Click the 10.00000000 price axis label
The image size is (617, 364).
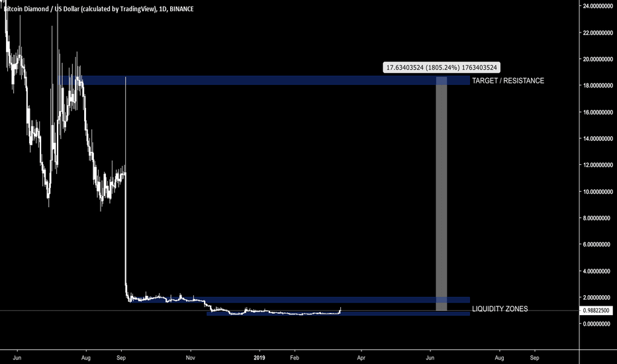598,192
